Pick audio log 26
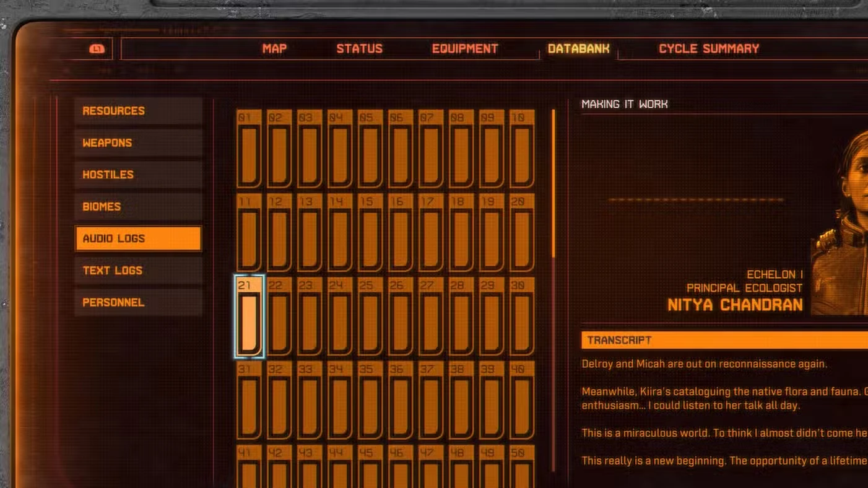The image size is (868, 488). pyautogui.click(x=401, y=316)
